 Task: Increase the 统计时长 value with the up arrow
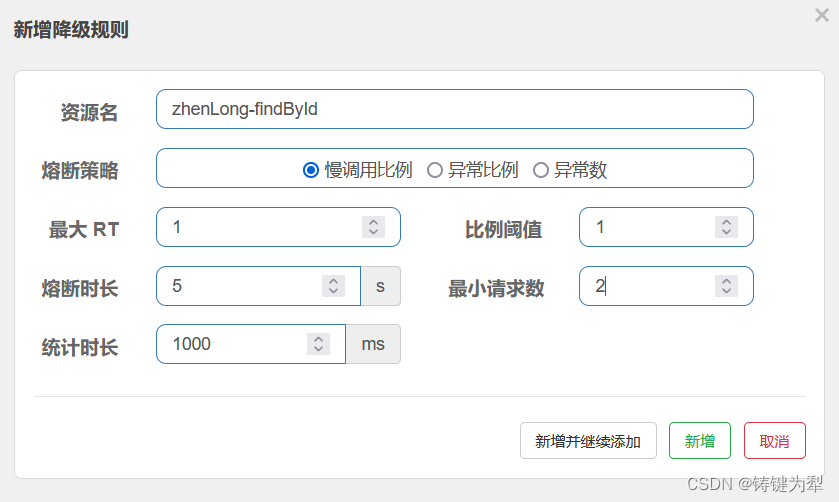tap(318, 338)
